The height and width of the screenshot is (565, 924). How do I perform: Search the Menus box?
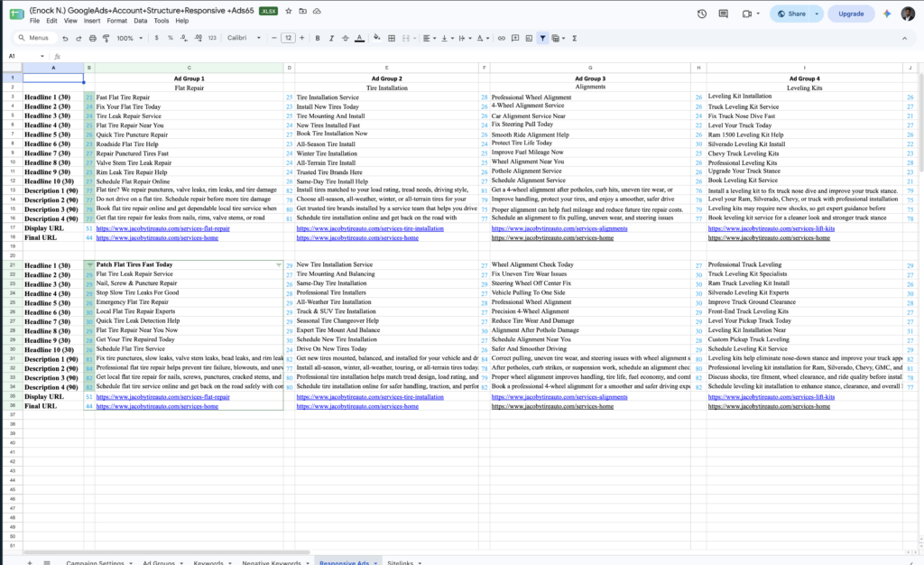click(34, 38)
